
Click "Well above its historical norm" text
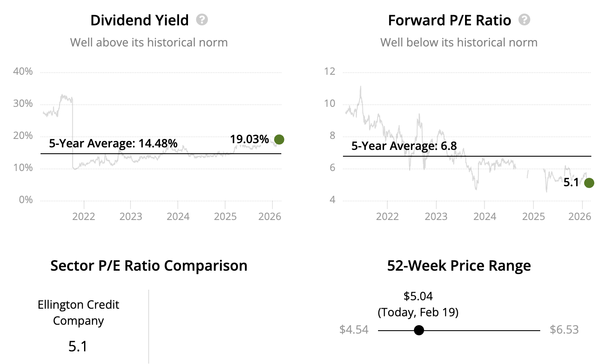coord(149,42)
